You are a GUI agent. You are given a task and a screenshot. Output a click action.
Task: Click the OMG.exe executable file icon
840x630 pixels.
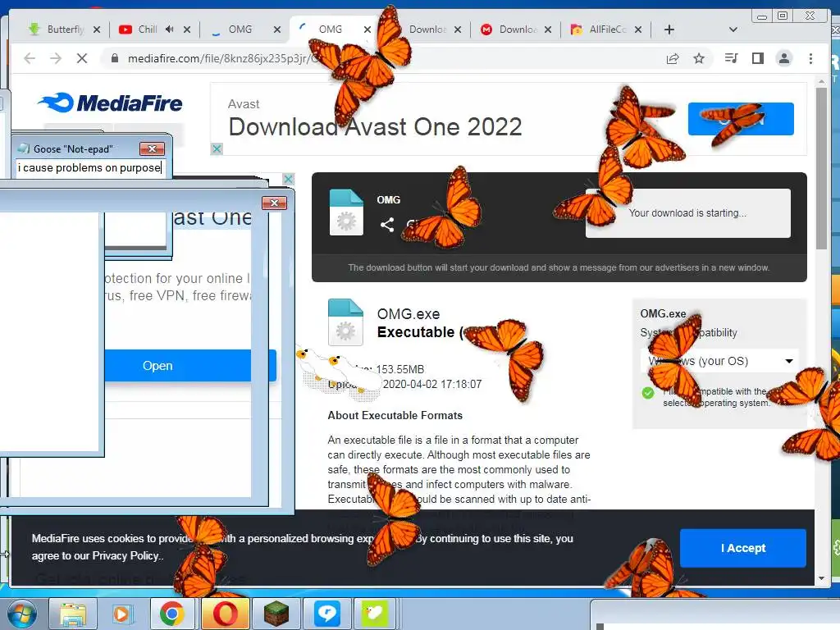345,322
